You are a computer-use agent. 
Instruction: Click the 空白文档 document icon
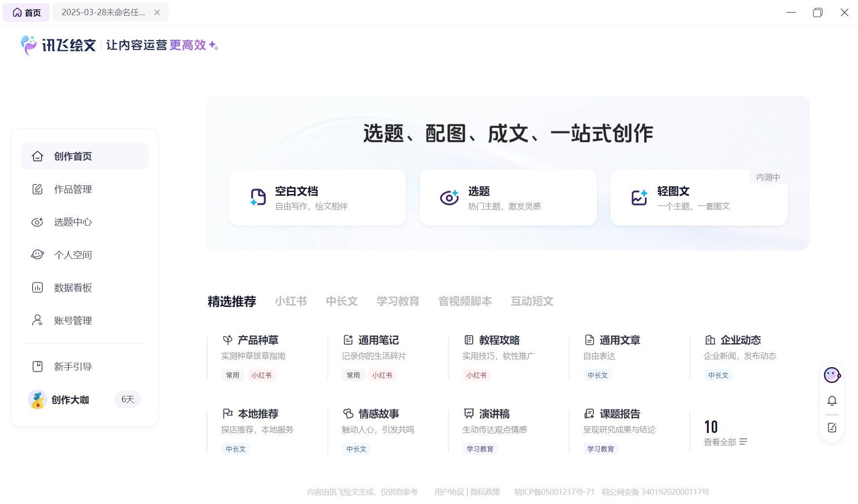[x=258, y=197]
